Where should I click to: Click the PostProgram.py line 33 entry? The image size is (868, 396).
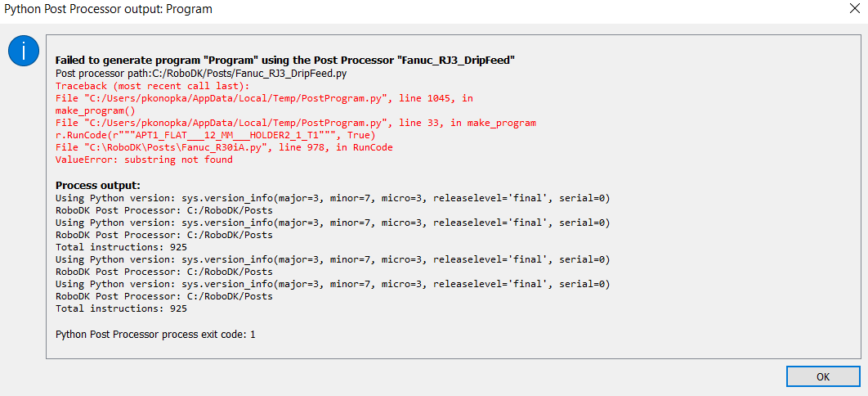[x=295, y=123]
